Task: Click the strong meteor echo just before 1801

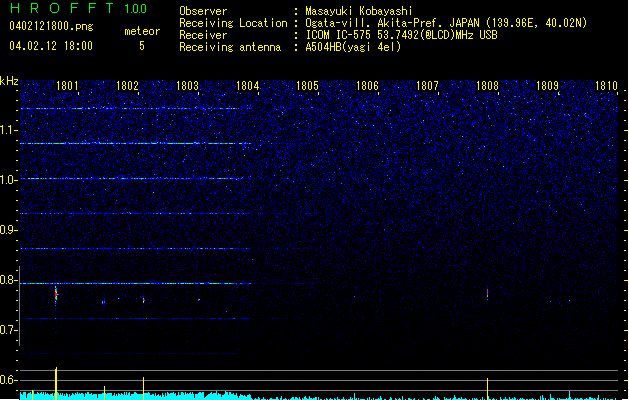Action: tap(56, 295)
